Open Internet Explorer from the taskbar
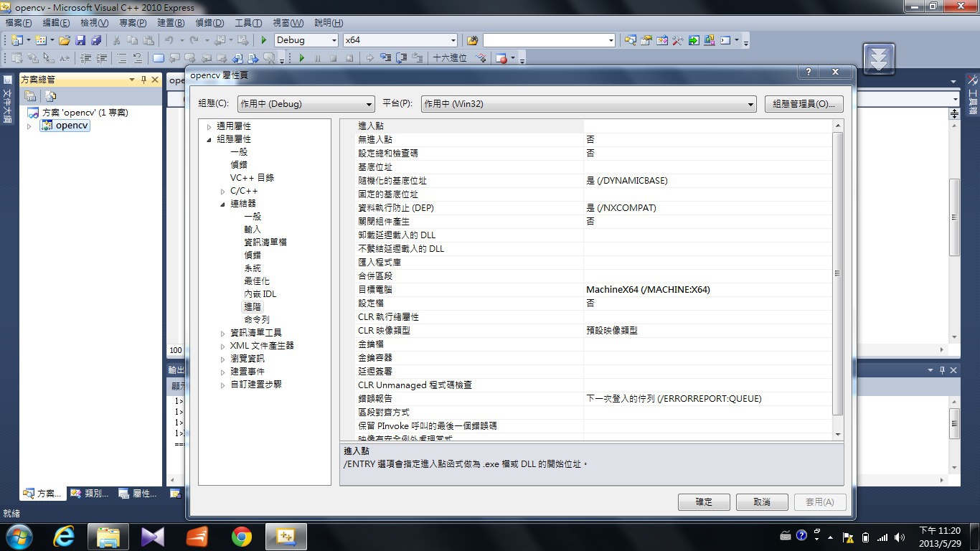Screen dimensions: 980x551 (65, 537)
